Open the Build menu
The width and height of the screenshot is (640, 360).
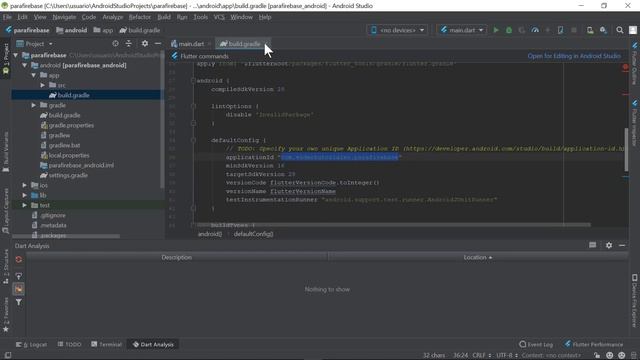(164, 17)
